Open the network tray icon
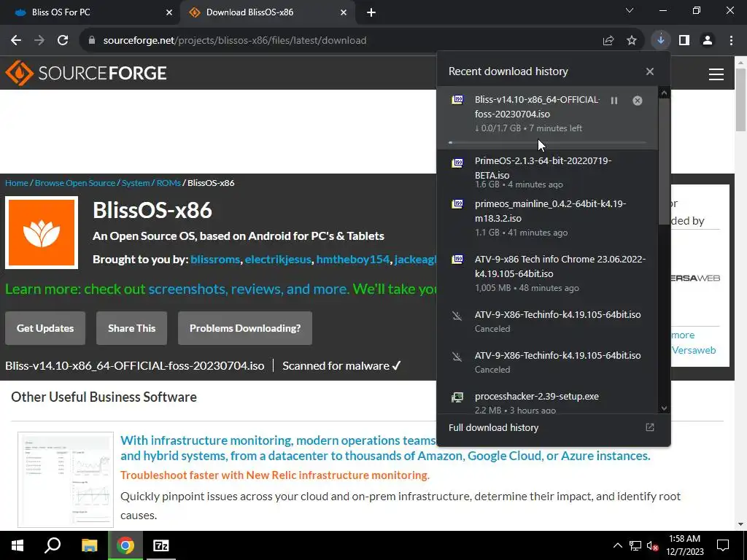 [635, 545]
